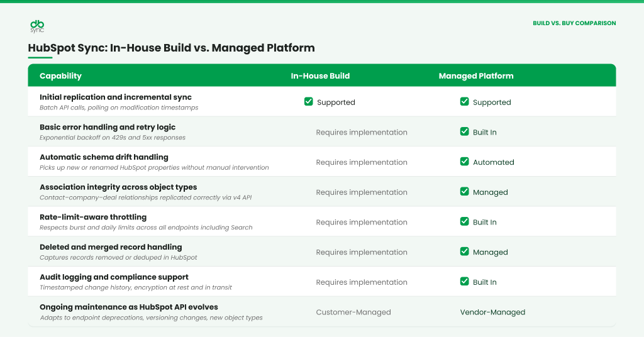Click the HubSpot Sync page title
Image resolution: width=644 pixels, height=337 pixels.
coord(171,48)
